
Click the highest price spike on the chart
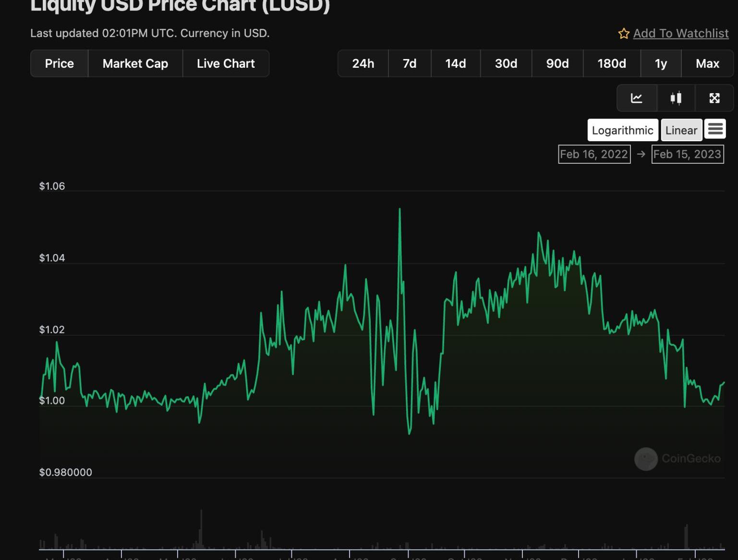pos(399,209)
